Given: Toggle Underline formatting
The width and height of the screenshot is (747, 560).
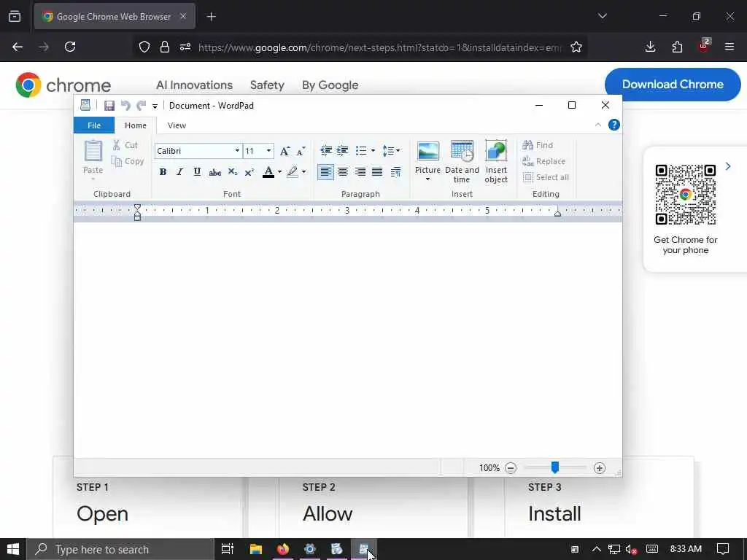Looking at the screenshot, I should point(197,172).
